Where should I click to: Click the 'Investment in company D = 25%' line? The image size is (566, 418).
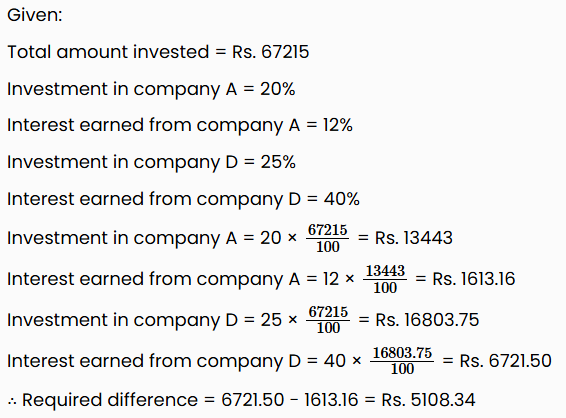[151, 162]
